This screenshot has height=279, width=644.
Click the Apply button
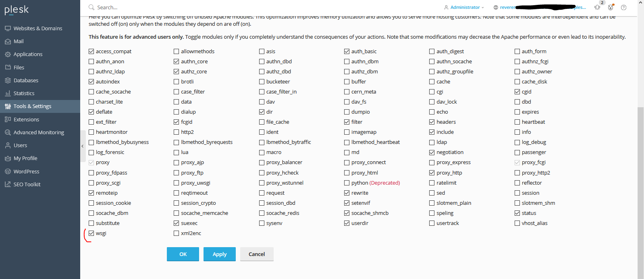point(220,254)
